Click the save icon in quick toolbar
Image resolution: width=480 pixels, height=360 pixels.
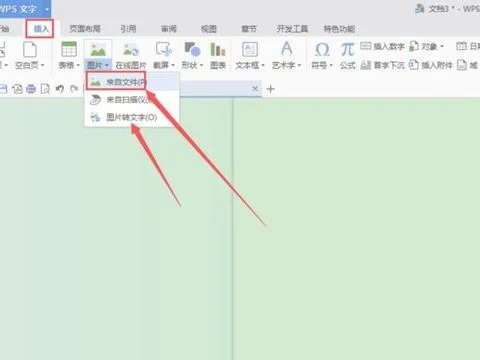tap(3, 89)
